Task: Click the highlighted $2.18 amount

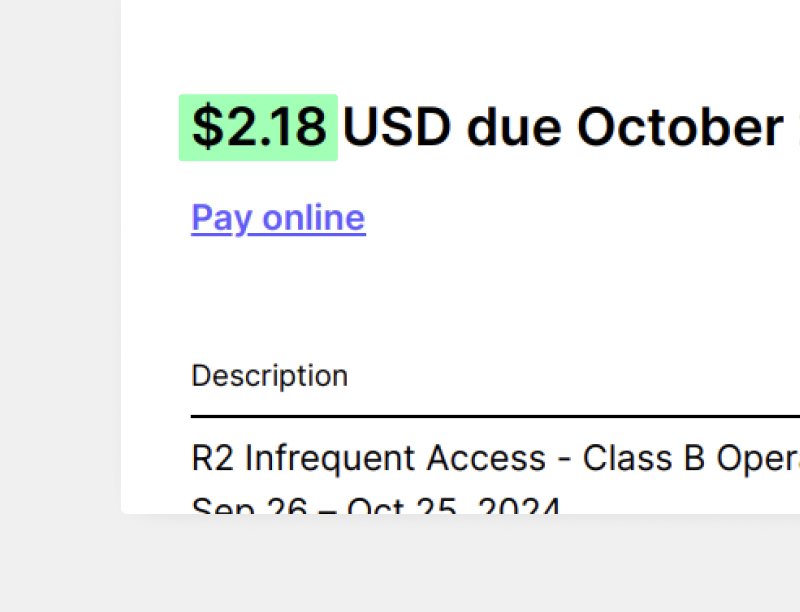Action: [x=259, y=128]
